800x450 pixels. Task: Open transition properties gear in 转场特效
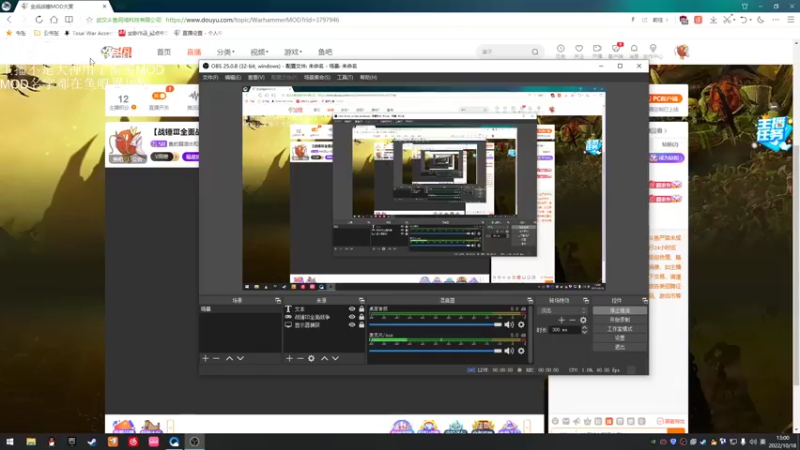tap(583, 320)
